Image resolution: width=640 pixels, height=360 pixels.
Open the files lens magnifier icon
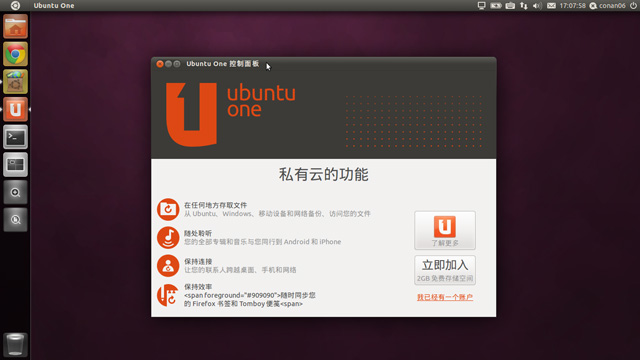(16, 220)
